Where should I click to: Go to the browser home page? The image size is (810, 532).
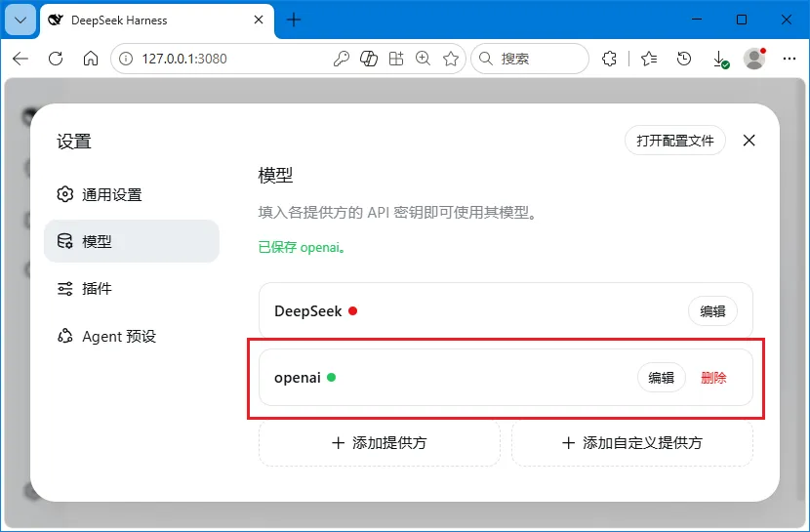pyautogui.click(x=91, y=59)
